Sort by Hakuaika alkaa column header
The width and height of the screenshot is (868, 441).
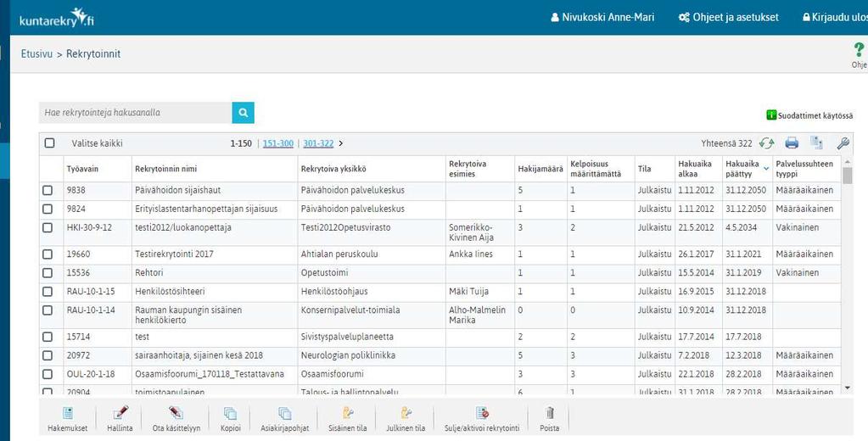[691, 169]
